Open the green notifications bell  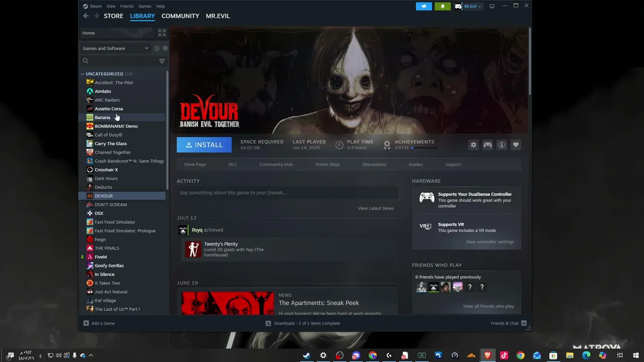[x=442, y=6]
